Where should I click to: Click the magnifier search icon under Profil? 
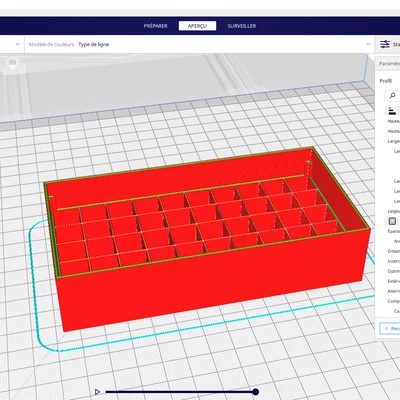click(392, 96)
